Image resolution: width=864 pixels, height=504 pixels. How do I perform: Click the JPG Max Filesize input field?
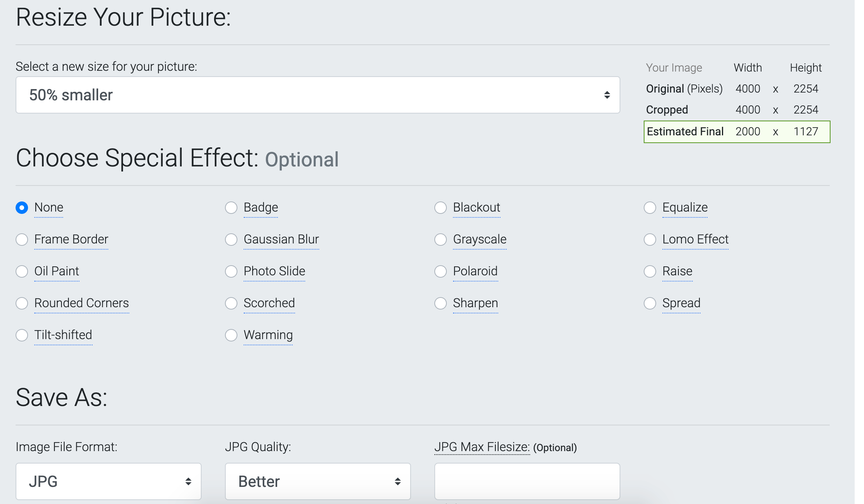coord(527,481)
